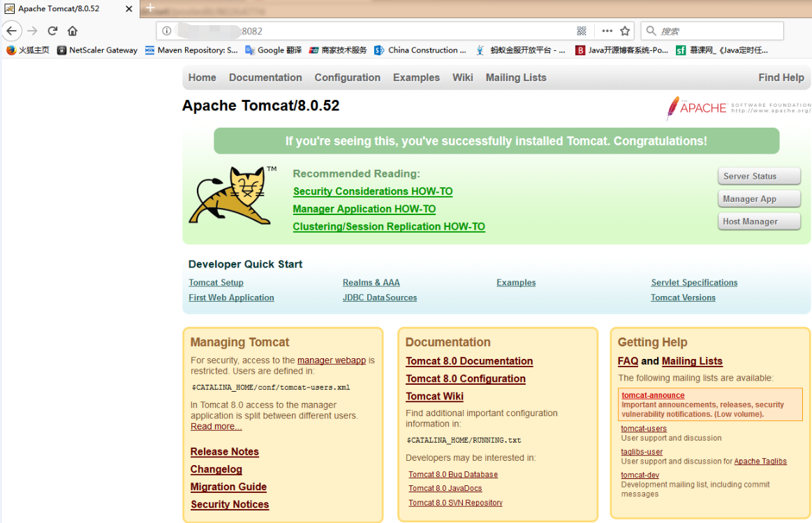Open Tomcat 8.0 Configuration link
Image resolution: width=812 pixels, height=523 pixels.
pyautogui.click(x=466, y=379)
